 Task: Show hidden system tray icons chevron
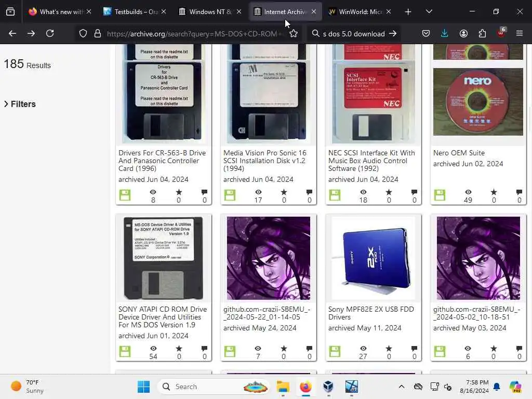pos(402,387)
